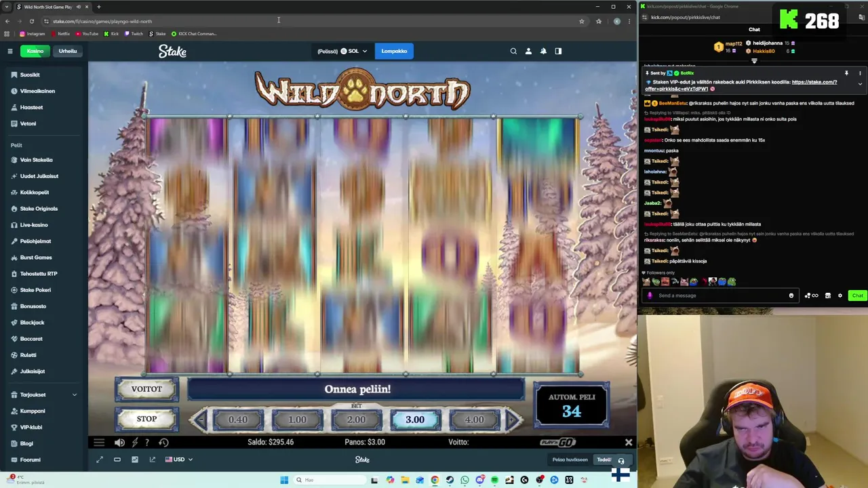Select the 0.40 bet value
This screenshot has height=488, width=868.
pos(238,420)
